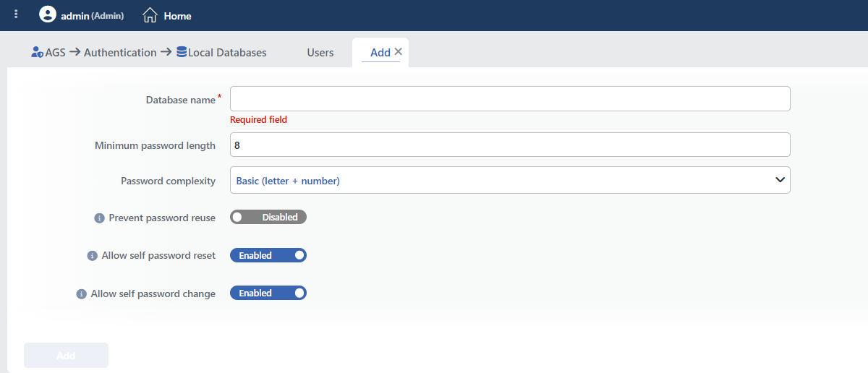The width and height of the screenshot is (868, 373).
Task: Open the Password complexity dropdown
Action: [510, 180]
